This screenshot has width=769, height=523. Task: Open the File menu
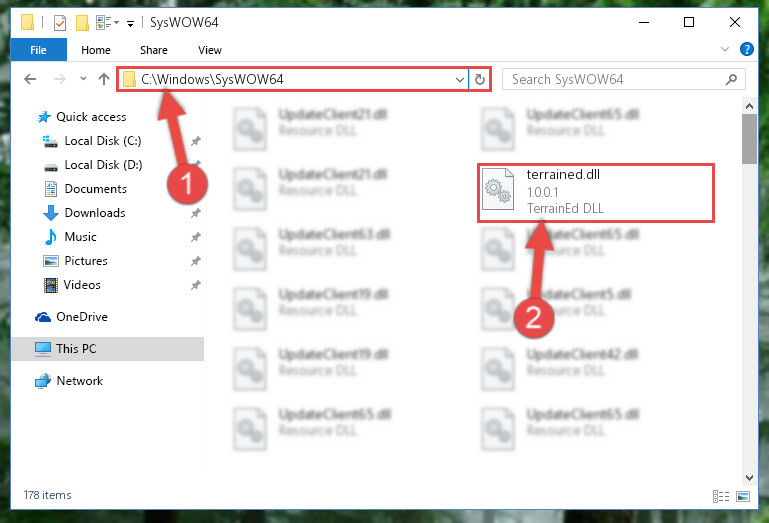(x=38, y=50)
